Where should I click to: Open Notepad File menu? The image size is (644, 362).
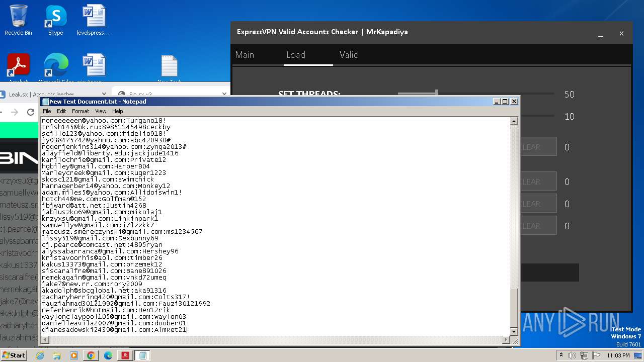47,111
